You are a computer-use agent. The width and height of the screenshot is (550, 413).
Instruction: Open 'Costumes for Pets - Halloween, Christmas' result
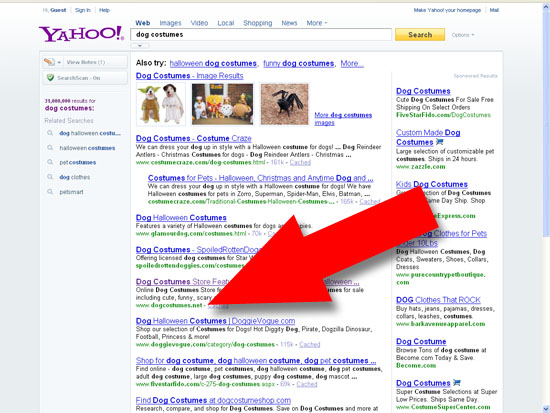pyautogui.click(x=260, y=178)
